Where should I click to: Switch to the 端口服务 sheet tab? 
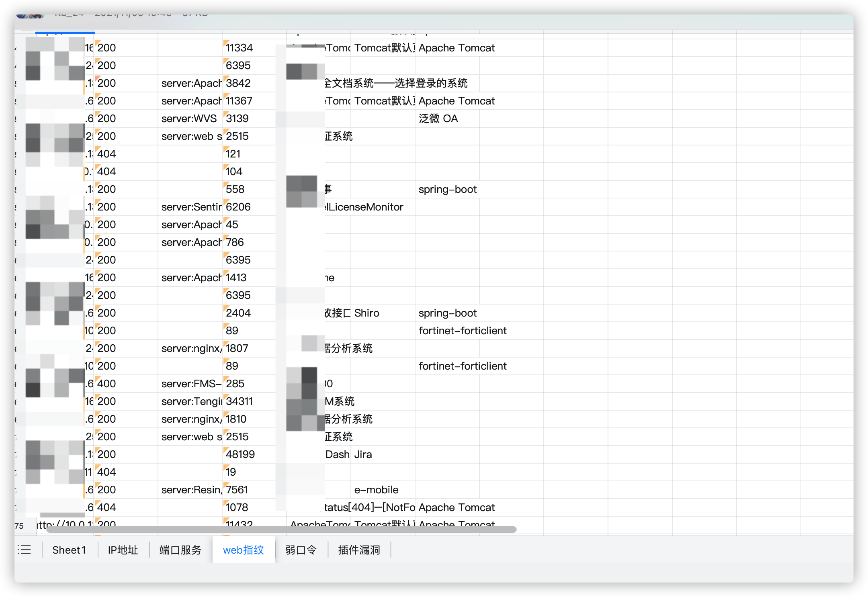(x=180, y=550)
